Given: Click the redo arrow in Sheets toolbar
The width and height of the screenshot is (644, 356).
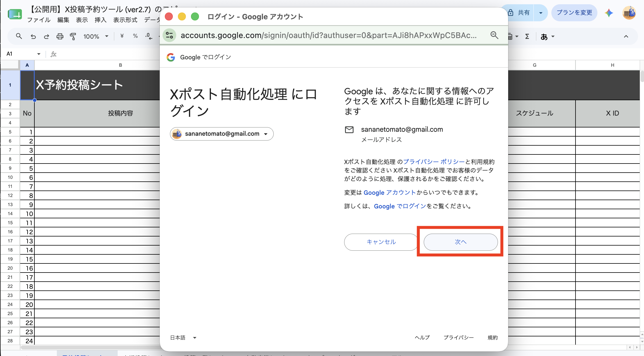Looking at the screenshot, I should [46, 36].
